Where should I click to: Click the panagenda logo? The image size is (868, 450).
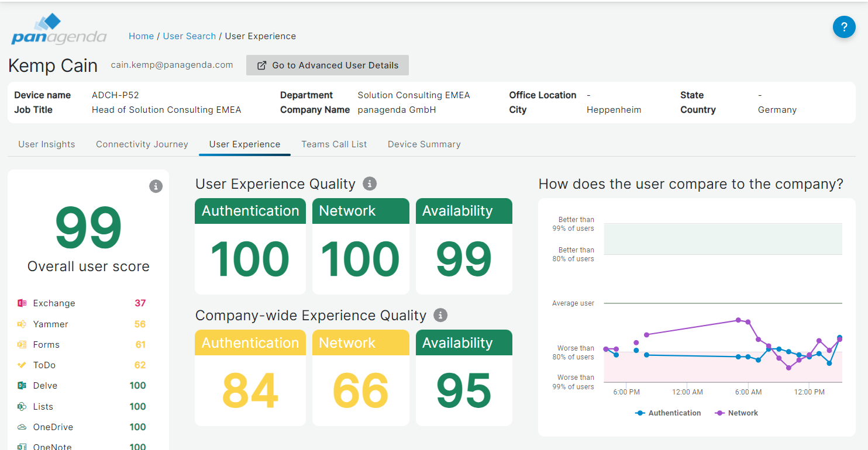[58, 29]
